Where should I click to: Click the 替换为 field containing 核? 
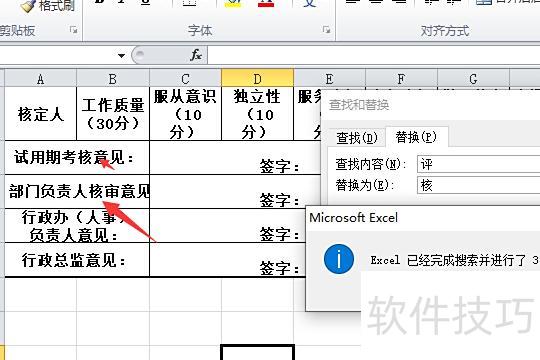tap(479, 185)
